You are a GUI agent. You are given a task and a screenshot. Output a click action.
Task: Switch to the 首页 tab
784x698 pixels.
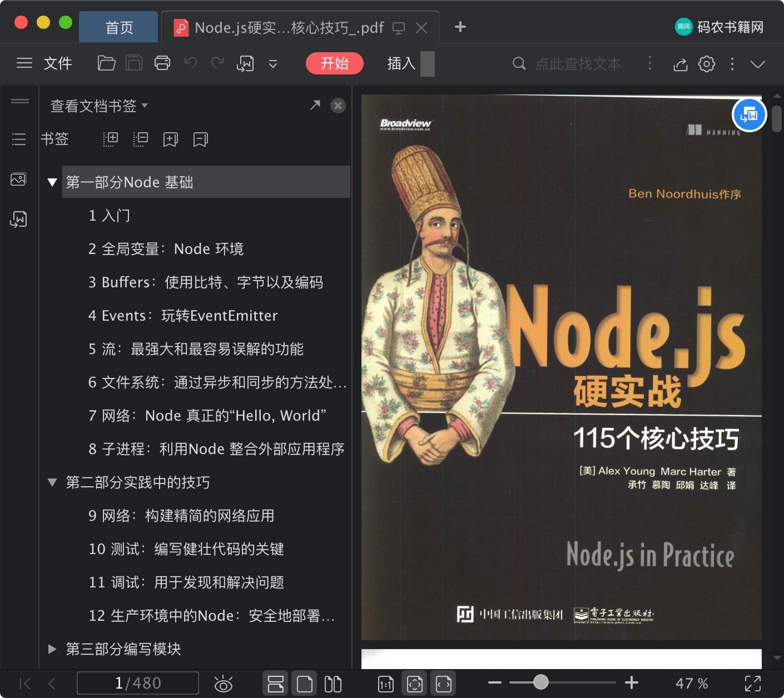pos(119,27)
